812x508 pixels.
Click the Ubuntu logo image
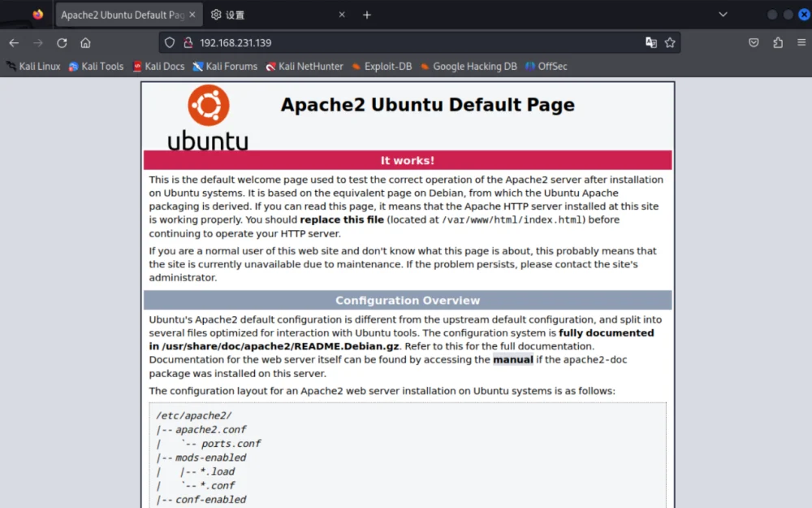click(x=208, y=117)
